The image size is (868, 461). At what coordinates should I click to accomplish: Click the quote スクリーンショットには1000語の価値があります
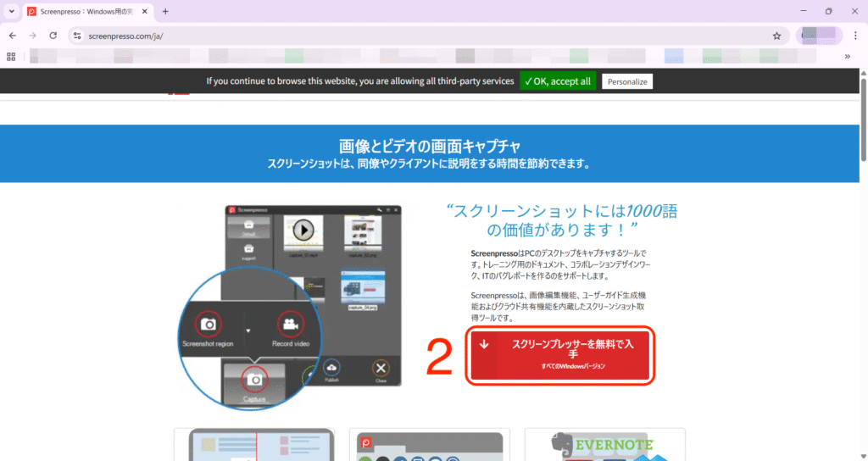pos(561,219)
